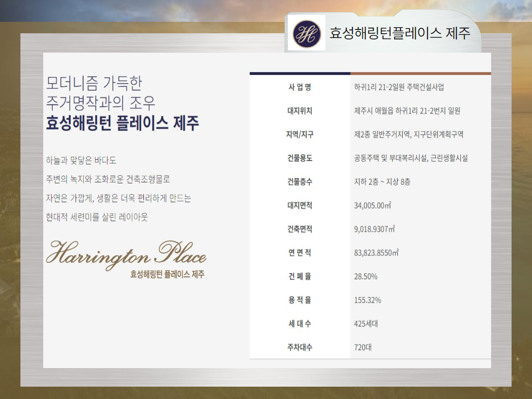Click the 연면적 row label
This screenshot has height=399, width=532.
click(x=300, y=253)
